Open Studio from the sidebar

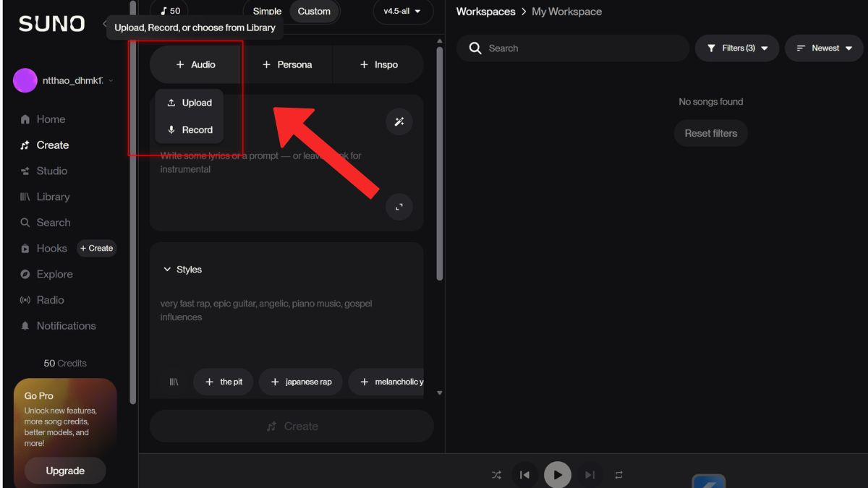tap(51, 171)
